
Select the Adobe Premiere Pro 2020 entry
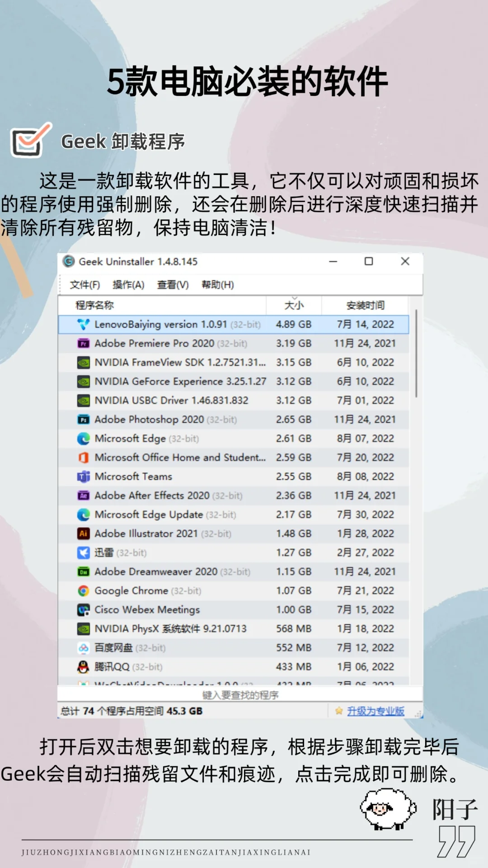(234, 344)
